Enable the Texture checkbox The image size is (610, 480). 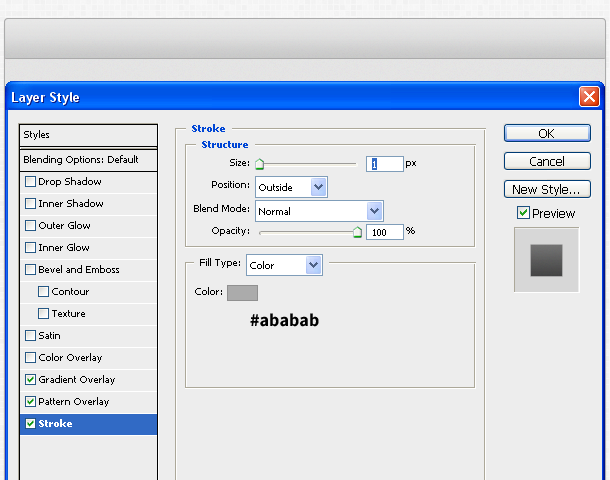(x=44, y=314)
